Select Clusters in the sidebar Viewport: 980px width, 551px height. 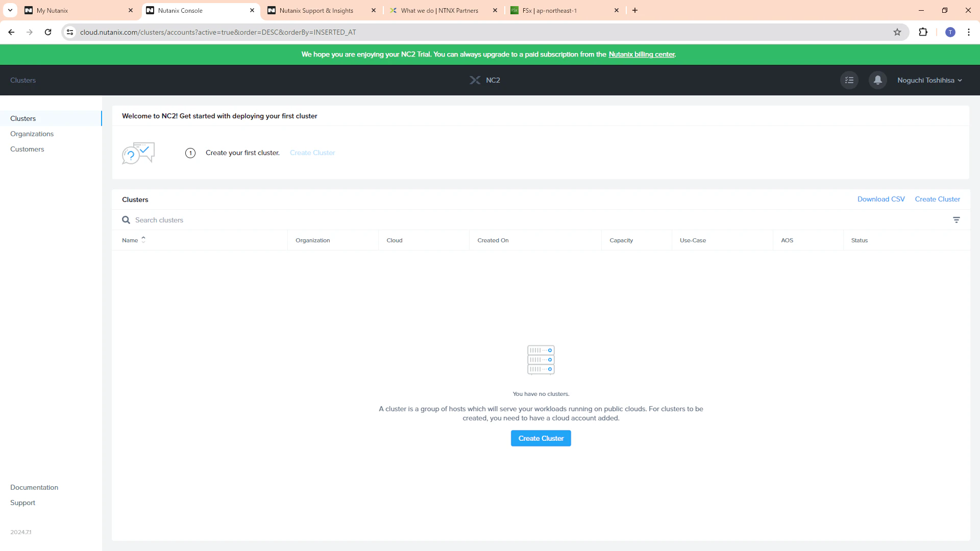click(51, 118)
